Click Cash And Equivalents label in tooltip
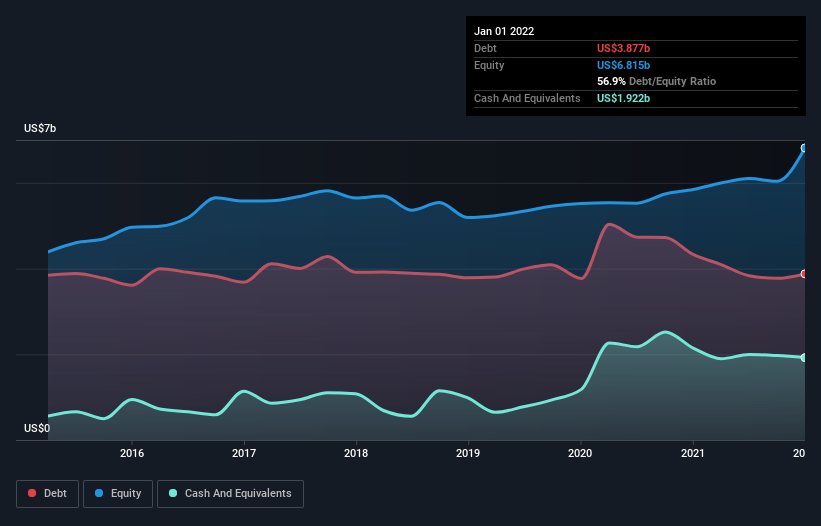 pyautogui.click(x=527, y=98)
